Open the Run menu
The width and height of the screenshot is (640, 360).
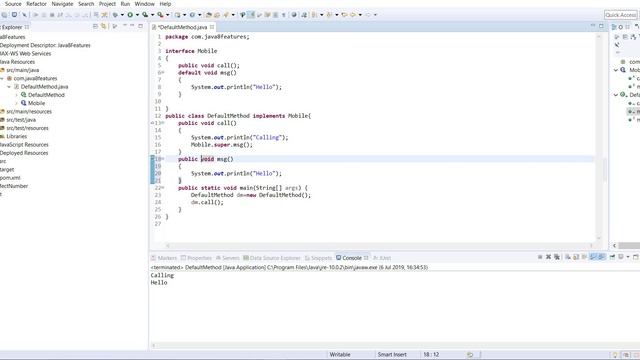point(125,4)
